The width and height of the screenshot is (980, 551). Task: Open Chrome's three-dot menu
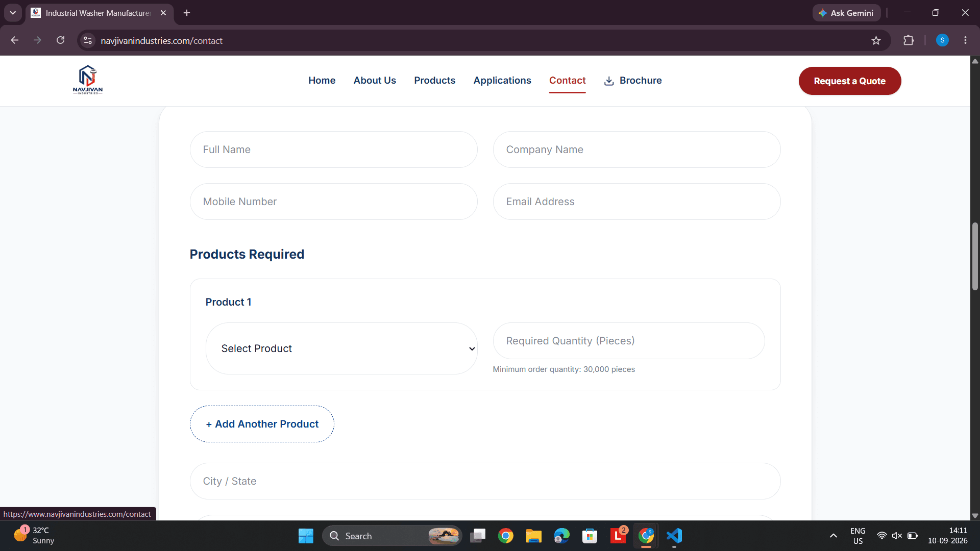pyautogui.click(x=965, y=40)
